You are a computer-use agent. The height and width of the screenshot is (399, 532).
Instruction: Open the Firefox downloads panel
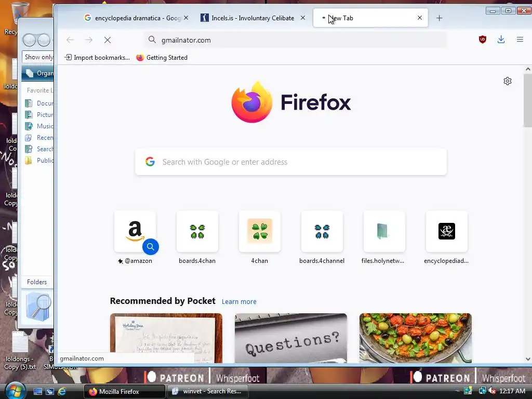(x=501, y=39)
